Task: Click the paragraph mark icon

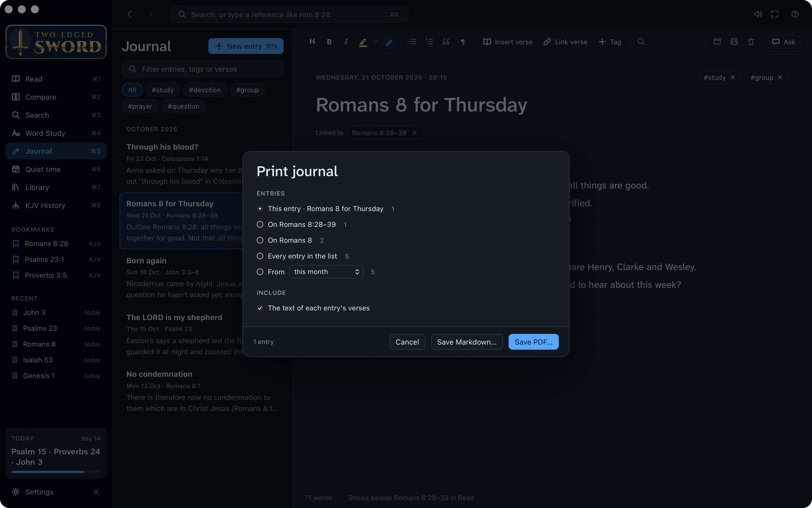Action: (x=463, y=42)
